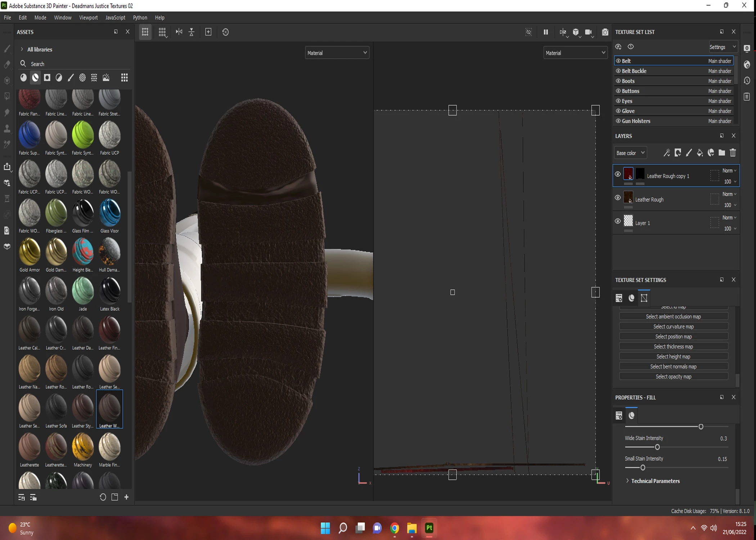The width and height of the screenshot is (756, 540).
Task: Delete layer using the trash icon
Action: pos(733,153)
